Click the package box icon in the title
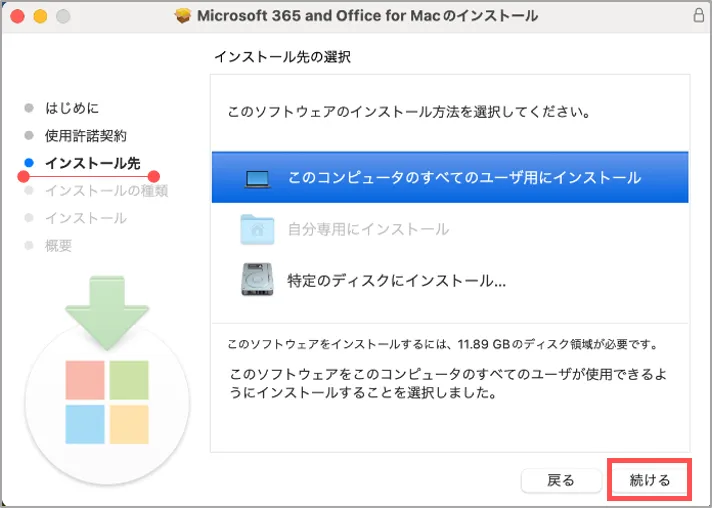Screen dimensions: 712x508 pos(183,16)
